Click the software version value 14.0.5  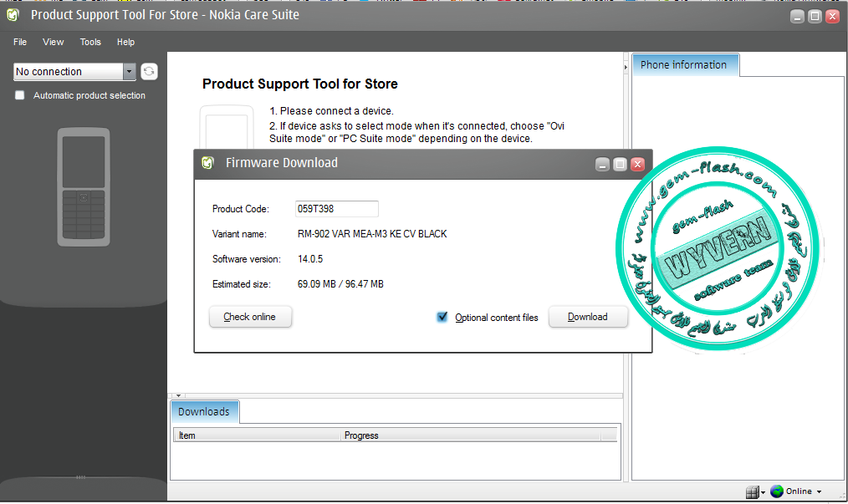click(310, 259)
